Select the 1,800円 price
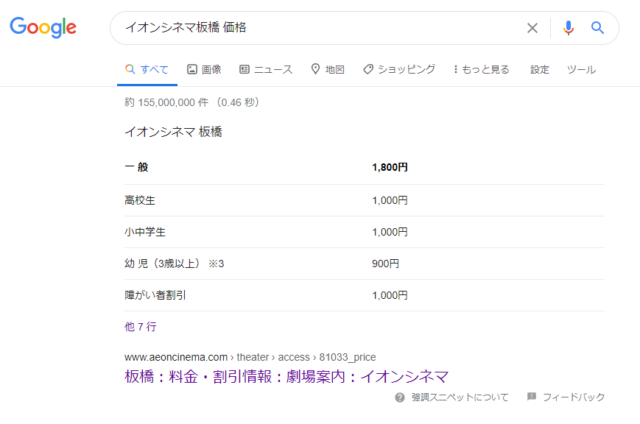The image size is (640, 424). (390, 167)
